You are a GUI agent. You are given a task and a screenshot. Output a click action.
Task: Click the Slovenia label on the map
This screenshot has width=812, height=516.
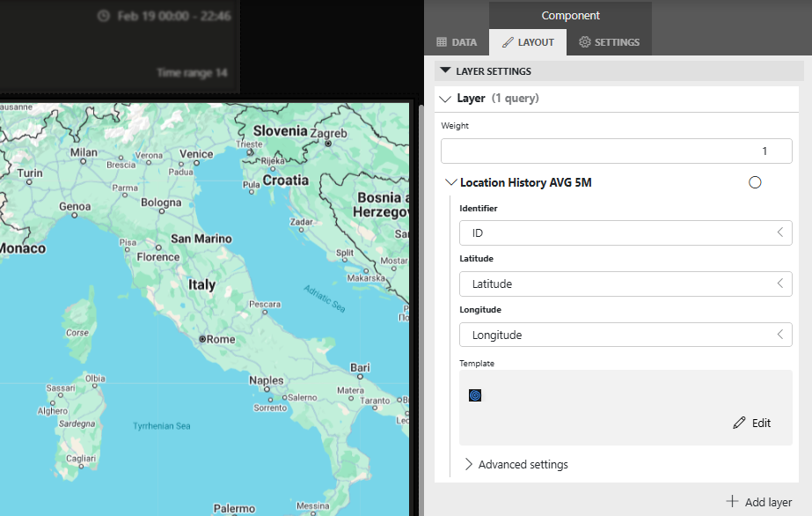pos(280,131)
